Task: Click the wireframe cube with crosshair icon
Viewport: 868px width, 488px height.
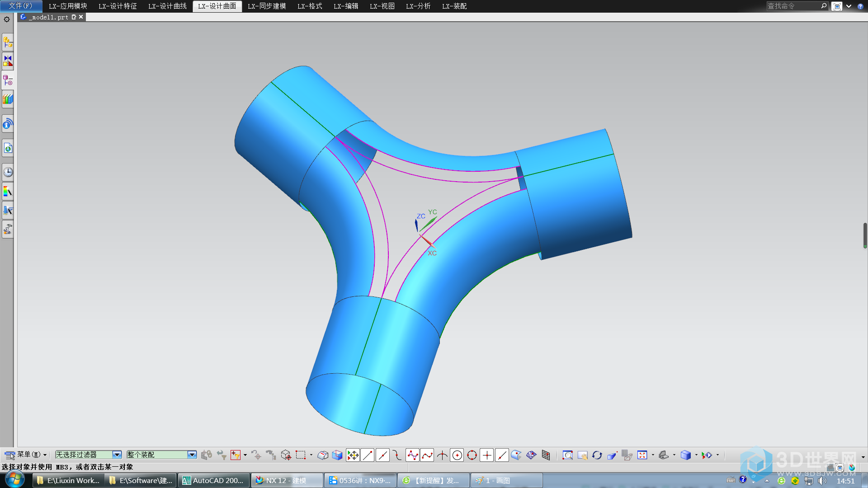Action: click(x=286, y=455)
